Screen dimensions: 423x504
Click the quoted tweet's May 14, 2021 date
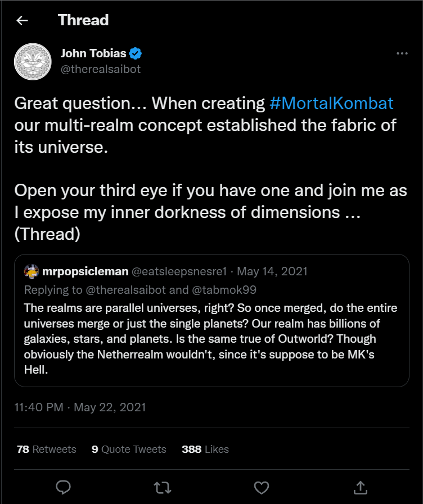pyautogui.click(x=272, y=271)
